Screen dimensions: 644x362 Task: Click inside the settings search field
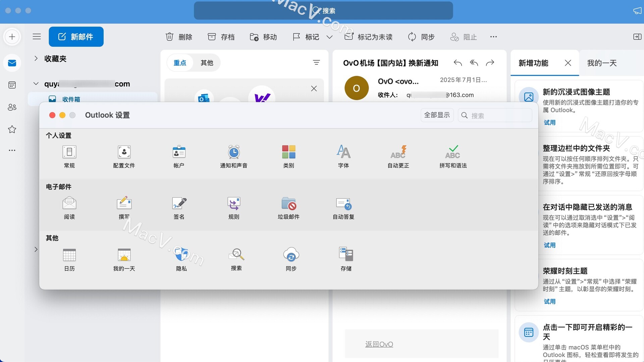coord(496,115)
